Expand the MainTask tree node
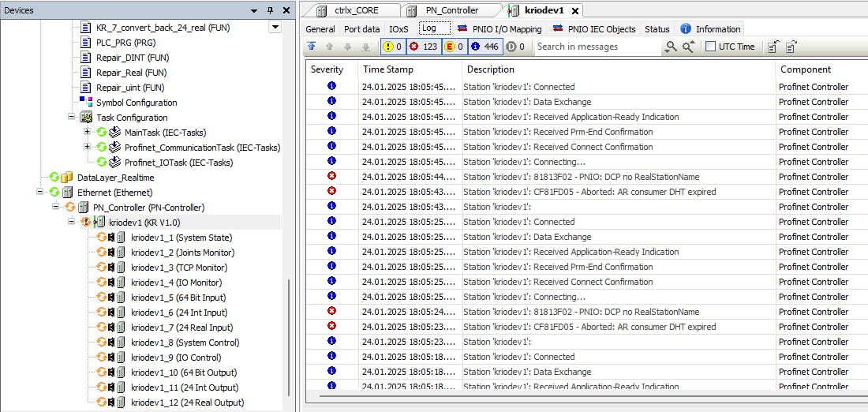This screenshot has height=412, width=868. [88, 133]
